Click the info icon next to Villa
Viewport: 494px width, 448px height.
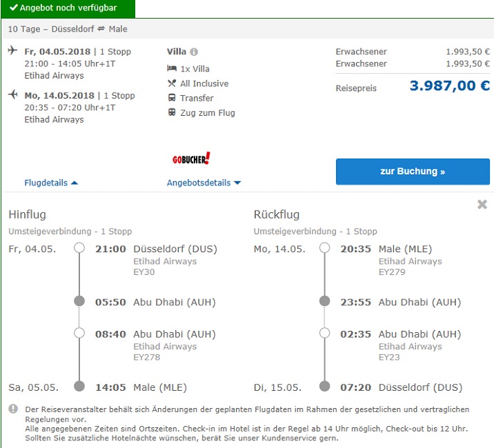click(x=194, y=52)
